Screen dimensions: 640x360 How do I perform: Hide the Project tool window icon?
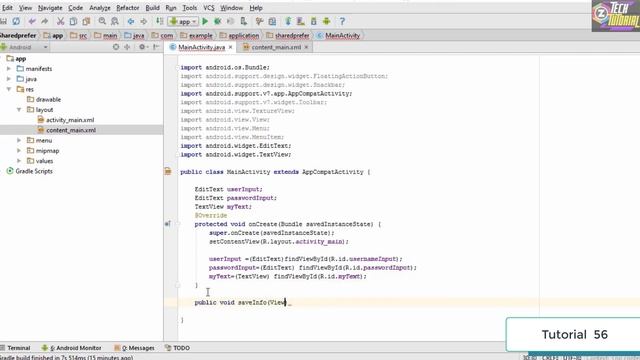point(156,47)
